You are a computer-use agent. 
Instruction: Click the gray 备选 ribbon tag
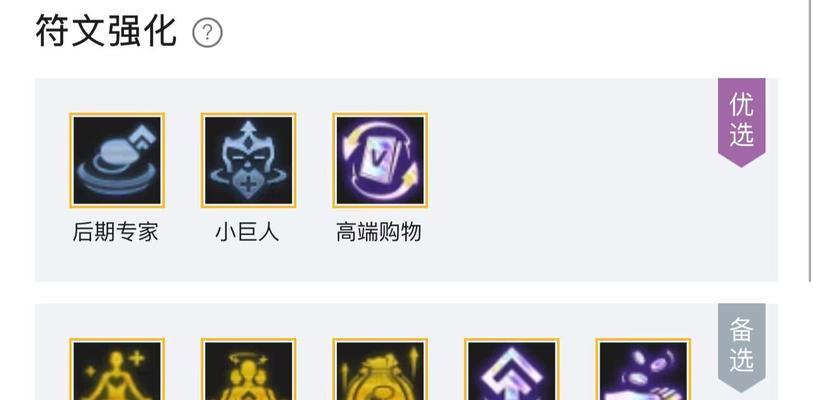pos(741,347)
